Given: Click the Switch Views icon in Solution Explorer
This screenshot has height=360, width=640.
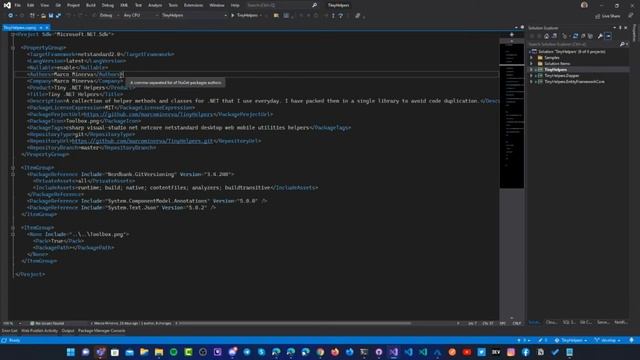Looking at the screenshot, I should click(x=554, y=36).
